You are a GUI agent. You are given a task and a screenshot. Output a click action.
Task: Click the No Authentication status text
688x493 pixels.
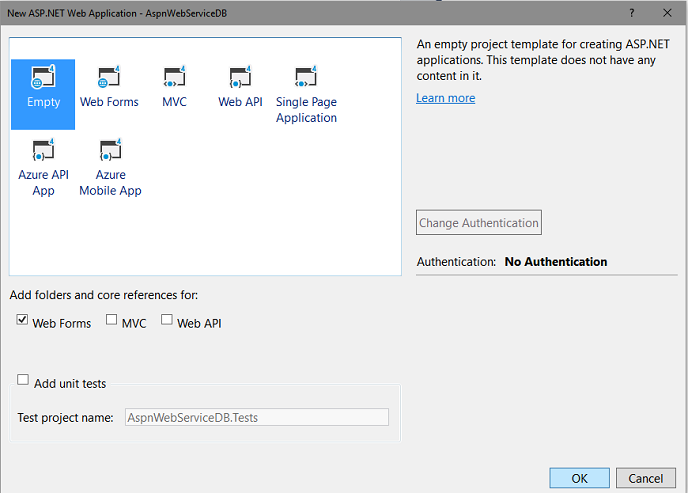click(x=555, y=261)
